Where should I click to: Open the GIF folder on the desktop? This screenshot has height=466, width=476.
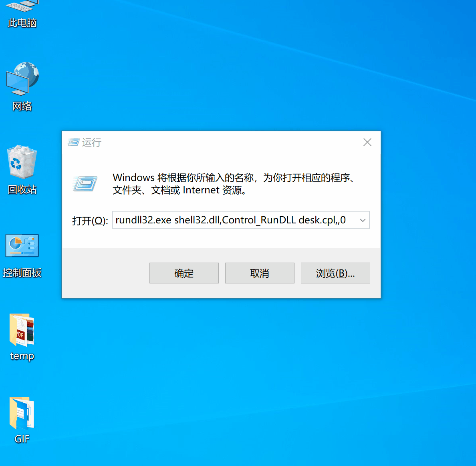[21, 412]
